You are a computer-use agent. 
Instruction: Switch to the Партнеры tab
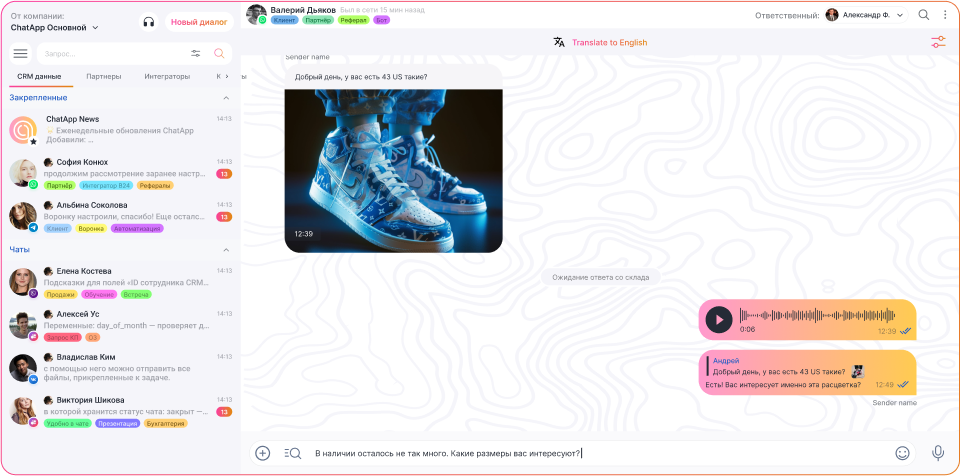click(103, 76)
